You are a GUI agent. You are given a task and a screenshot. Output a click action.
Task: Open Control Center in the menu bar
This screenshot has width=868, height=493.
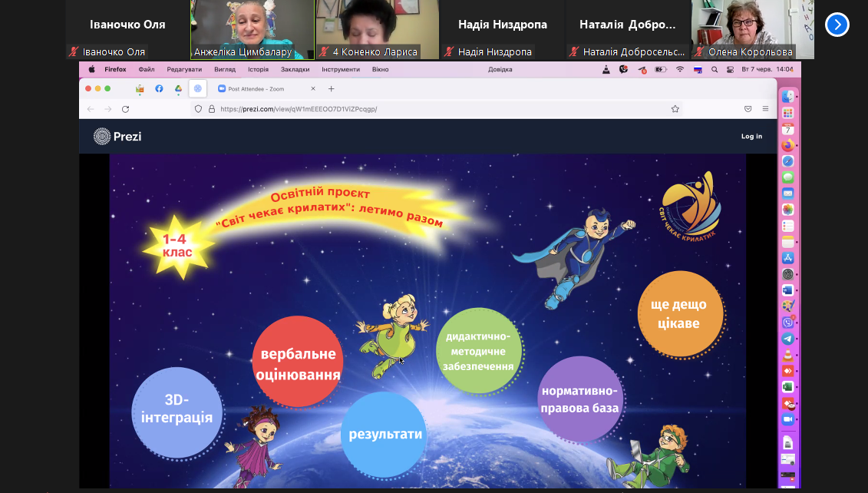pyautogui.click(x=730, y=69)
